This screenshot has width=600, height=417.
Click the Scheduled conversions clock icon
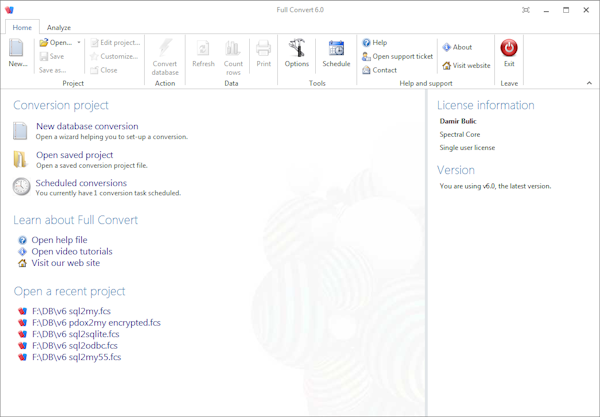pyautogui.click(x=21, y=187)
